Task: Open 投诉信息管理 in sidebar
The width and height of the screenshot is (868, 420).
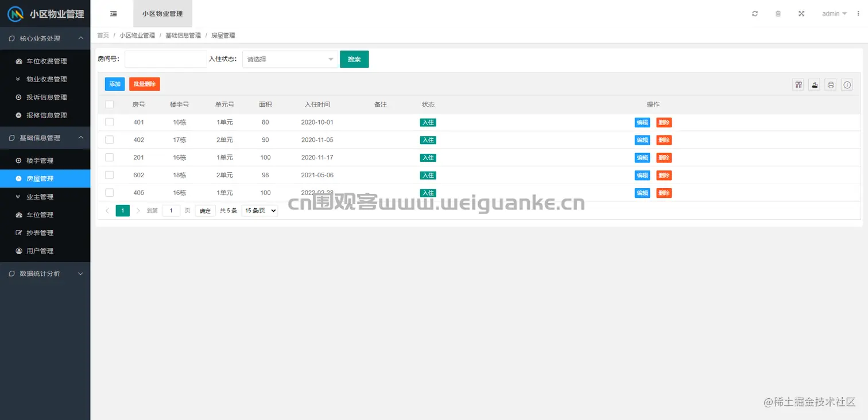Action: coord(45,98)
